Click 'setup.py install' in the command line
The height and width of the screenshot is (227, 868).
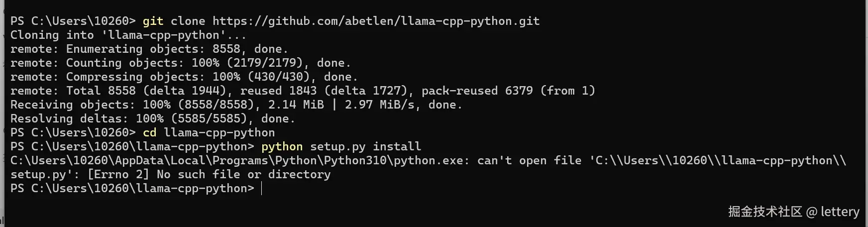click(x=365, y=146)
